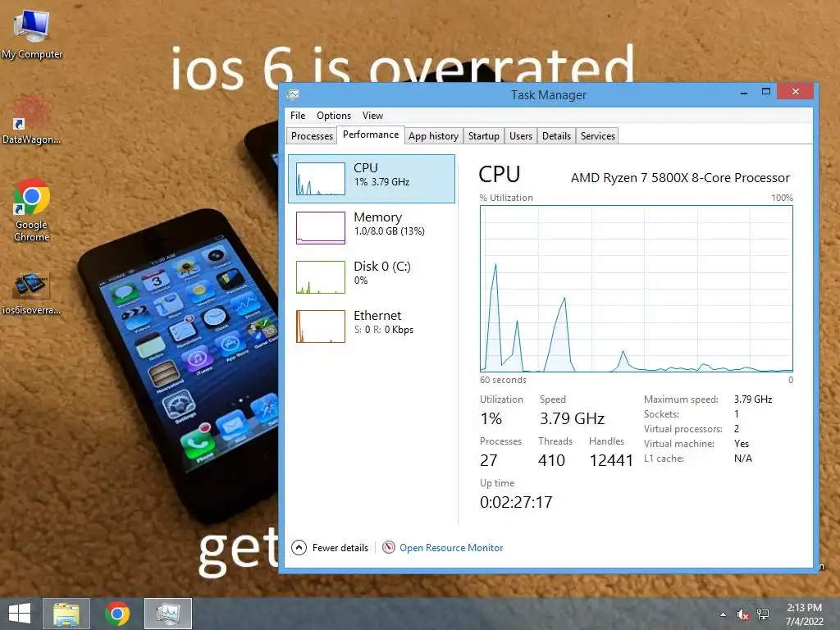Open Resource Monitor link
The height and width of the screenshot is (630, 840).
coord(451,548)
